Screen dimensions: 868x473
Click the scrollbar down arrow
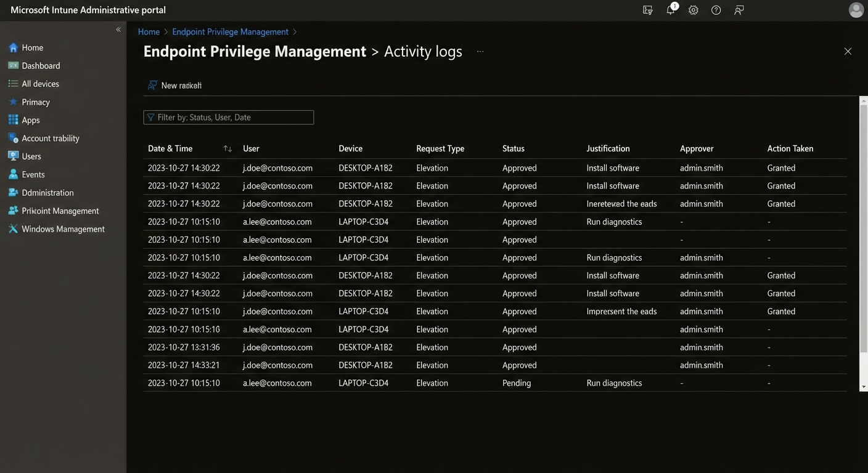pyautogui.click(x=863, y=387)
